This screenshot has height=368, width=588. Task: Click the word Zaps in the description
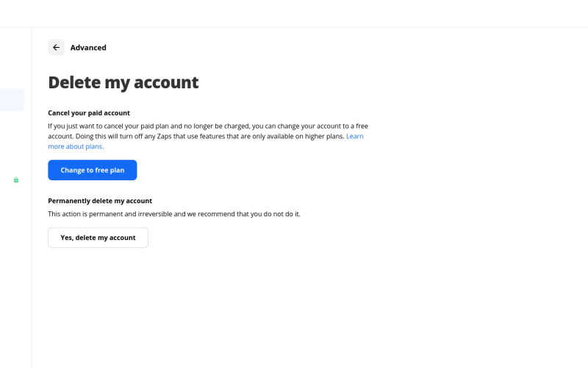click(164, 136)
